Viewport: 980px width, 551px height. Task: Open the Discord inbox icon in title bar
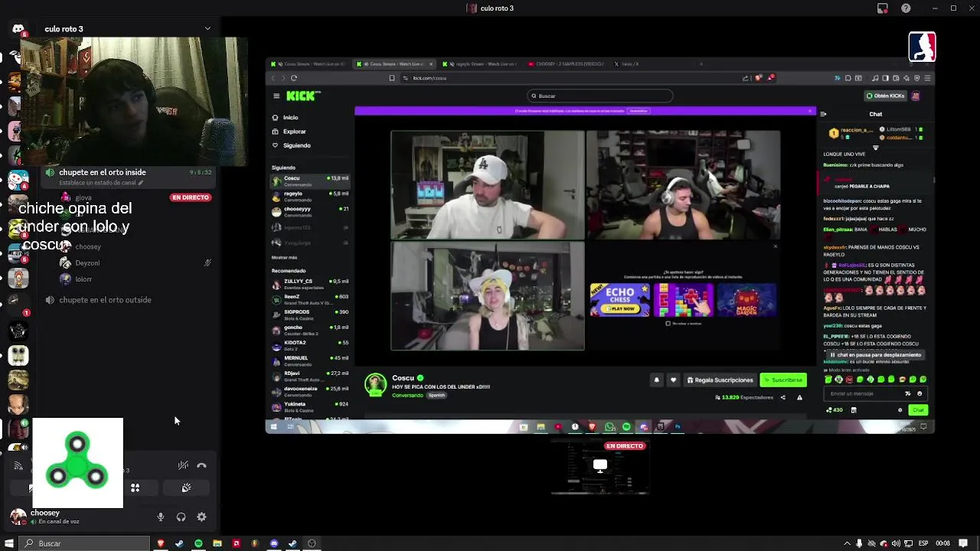[883, 8]
